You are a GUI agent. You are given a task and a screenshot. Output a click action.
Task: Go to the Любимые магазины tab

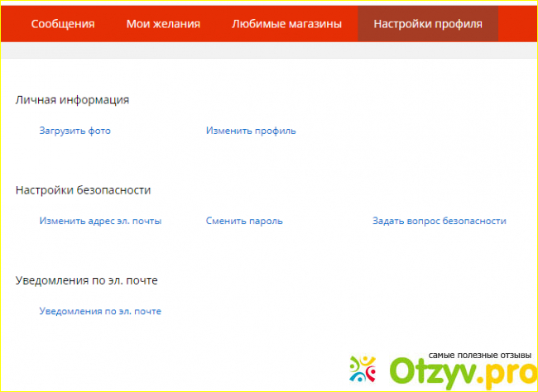(286, 24)
